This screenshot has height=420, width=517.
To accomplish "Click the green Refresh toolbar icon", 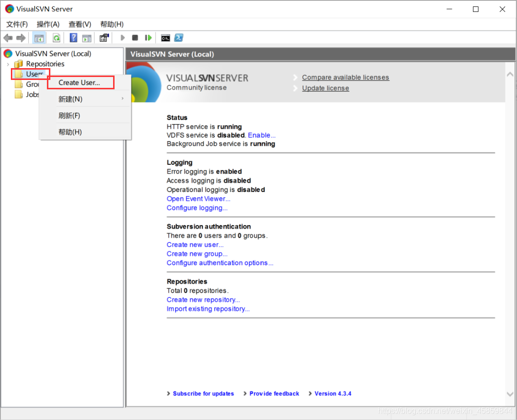I will (x=56, y=38).
